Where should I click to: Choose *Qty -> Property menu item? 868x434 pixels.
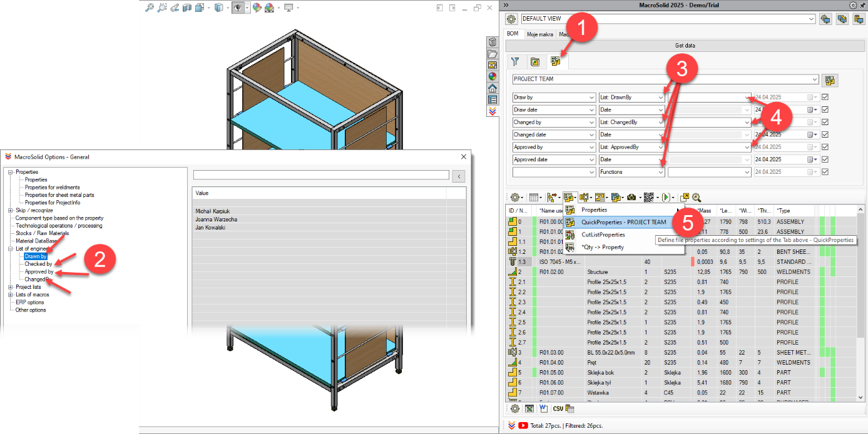tap(602, 247)
